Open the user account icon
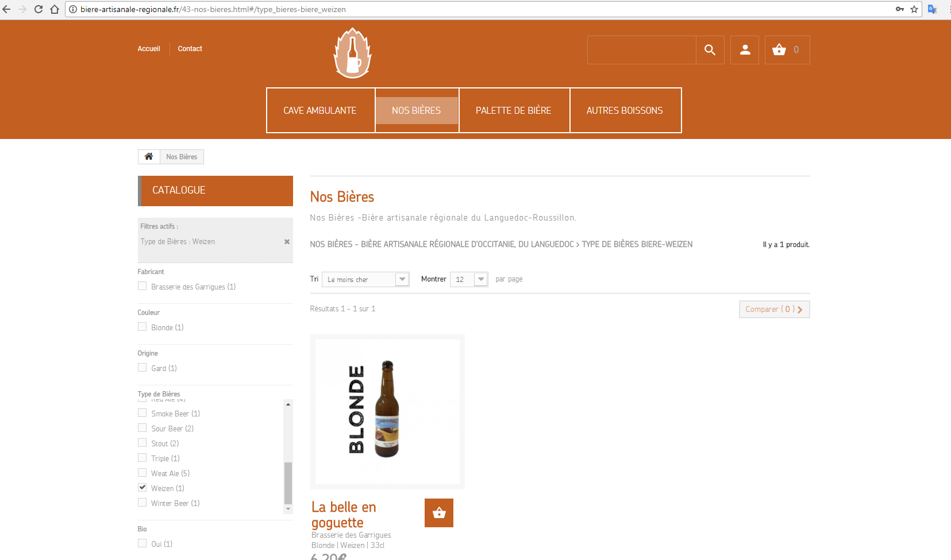The height and width of the screenshot is (560, 951). coord(745,50)
